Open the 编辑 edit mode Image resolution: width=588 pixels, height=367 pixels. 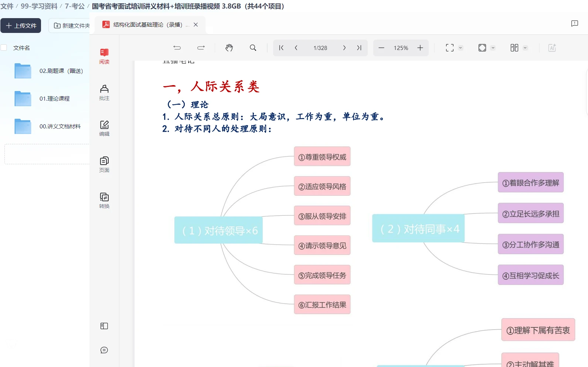[104, 128]
